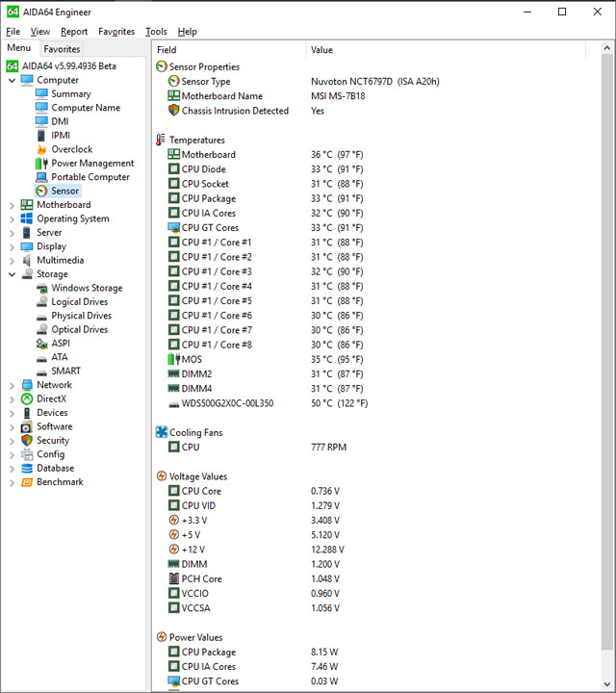Click the Multimedia speaker icon
616x693 pixels.
(x=27, y=260)
